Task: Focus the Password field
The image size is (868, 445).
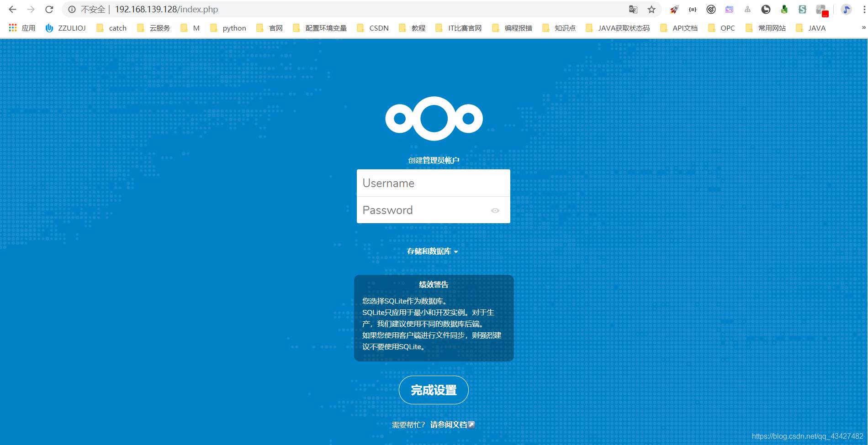Action: pyautogui.click(x=434, y=210)
